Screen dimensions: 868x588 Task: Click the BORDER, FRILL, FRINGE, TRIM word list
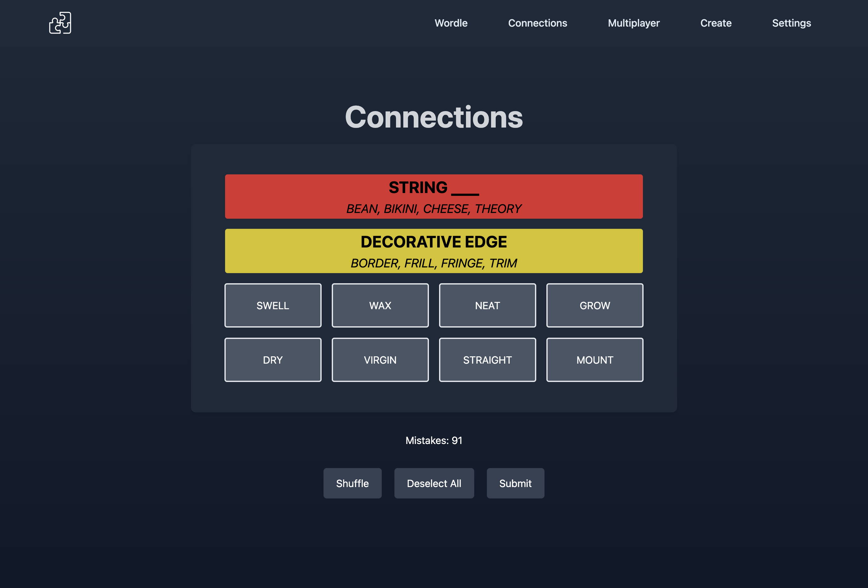coord(434,263)
